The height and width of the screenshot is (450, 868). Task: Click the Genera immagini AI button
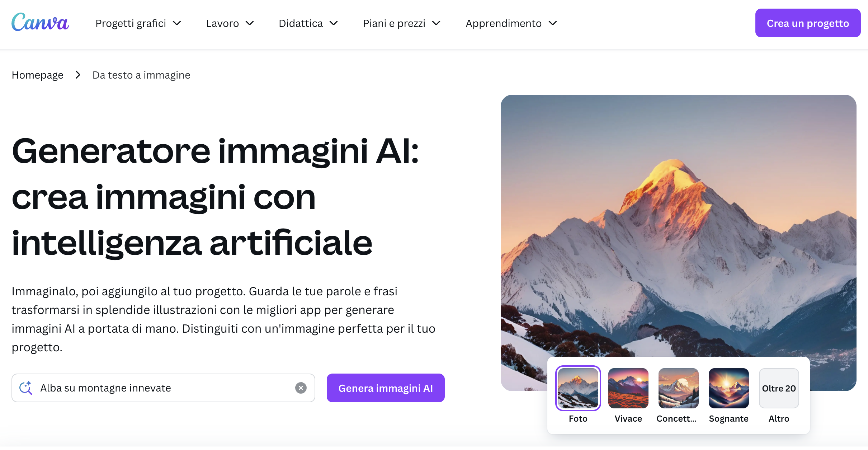click(x=386, y=388)
